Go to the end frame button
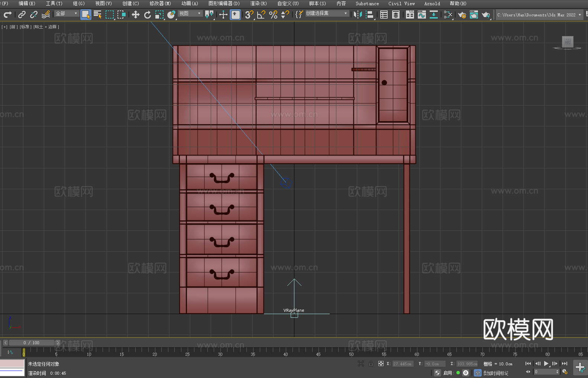Viewport: 588px width, 378px height. [565, 364]
